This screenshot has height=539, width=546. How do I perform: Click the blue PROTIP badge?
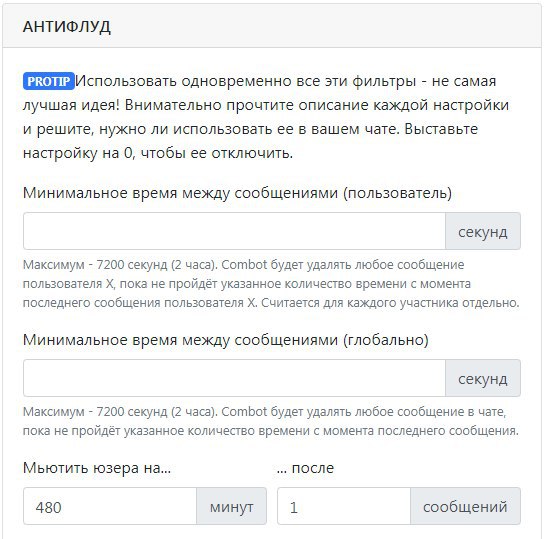49,81
